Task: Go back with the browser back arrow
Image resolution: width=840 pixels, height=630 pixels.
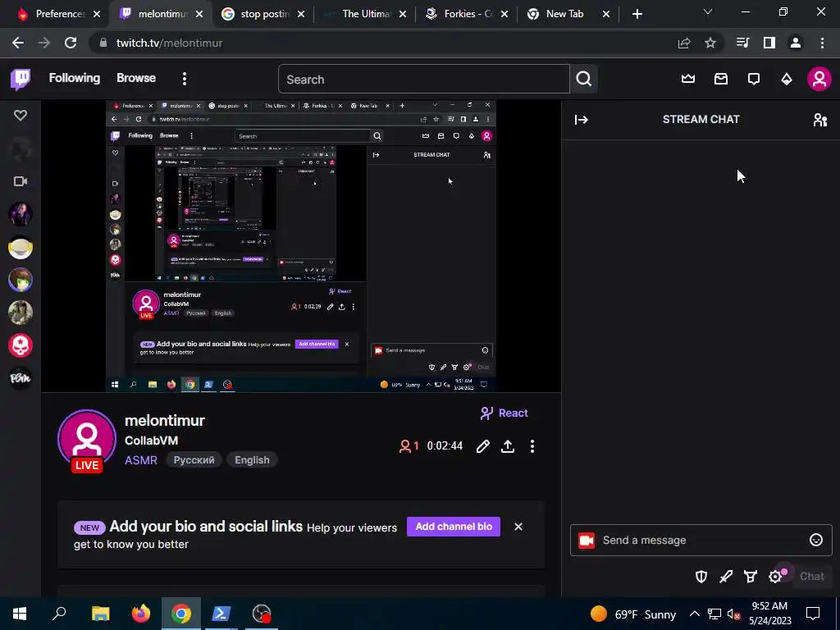Action: pos(18,43)
